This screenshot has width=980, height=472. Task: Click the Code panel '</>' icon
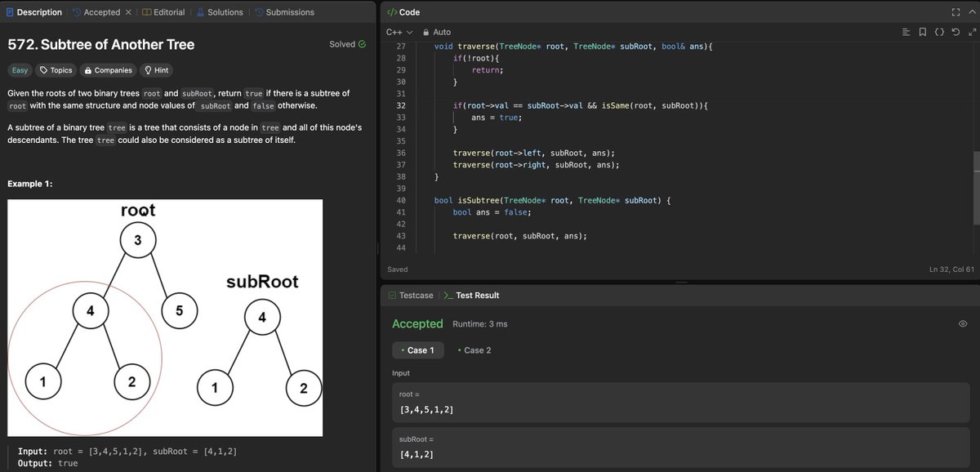tap(391, 12)
